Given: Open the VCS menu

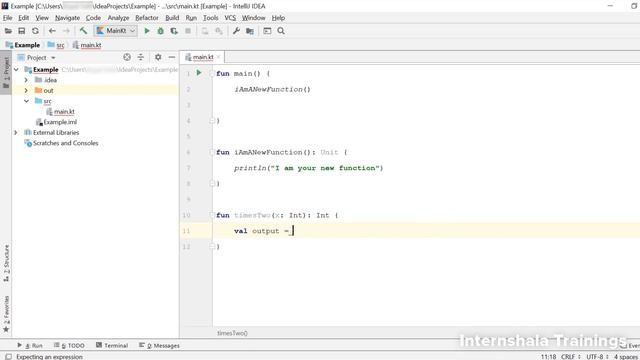Looking at the screenshot, I should pos(230,18).
